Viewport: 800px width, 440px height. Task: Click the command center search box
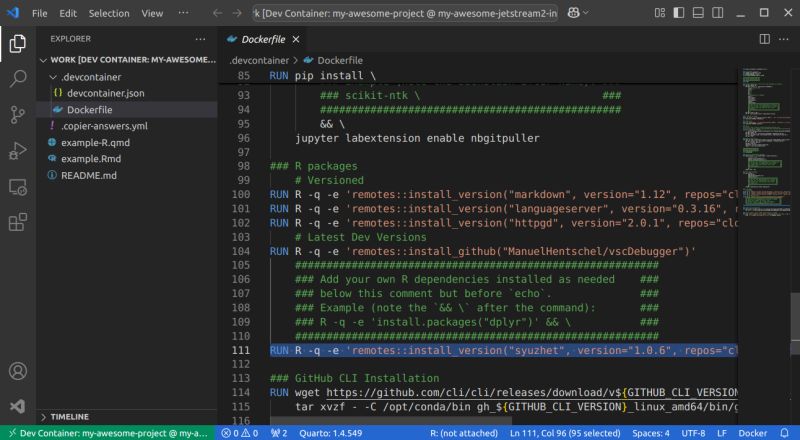coord(405,13)
